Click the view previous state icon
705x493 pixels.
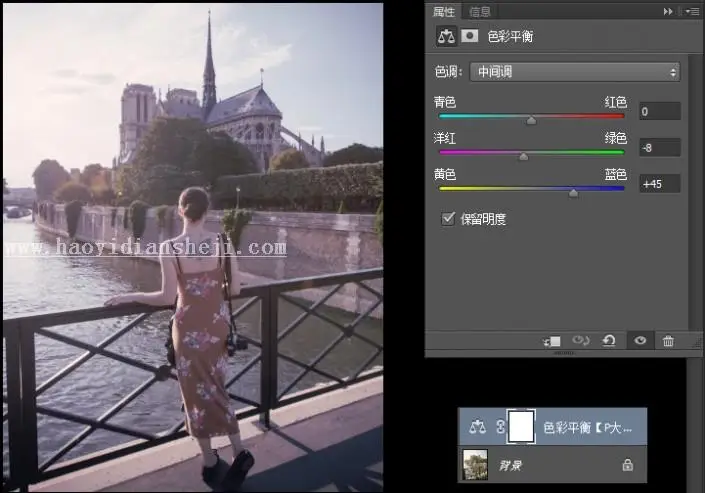coord(581,341)
